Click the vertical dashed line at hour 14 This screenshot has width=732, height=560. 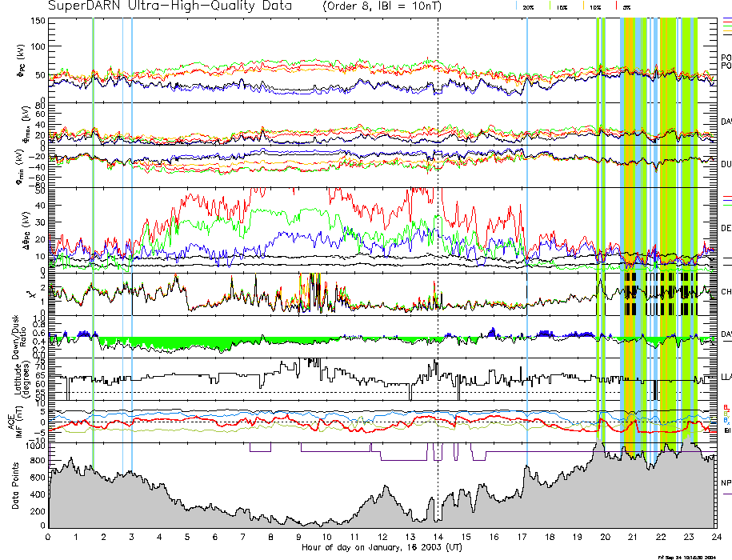438,240
